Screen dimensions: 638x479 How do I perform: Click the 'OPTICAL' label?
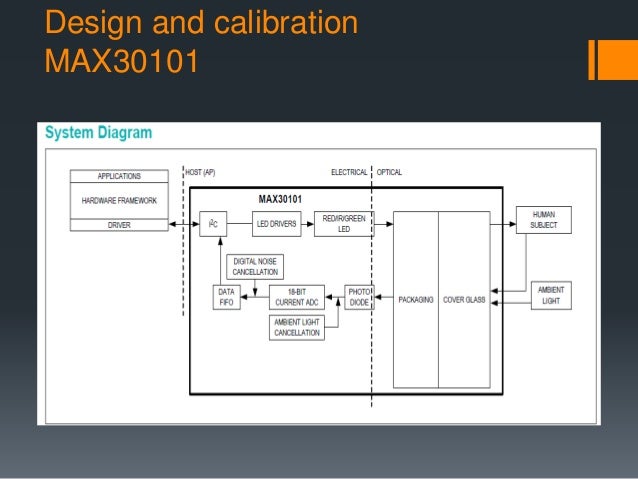pyautogui.click(x=389, y=172)
